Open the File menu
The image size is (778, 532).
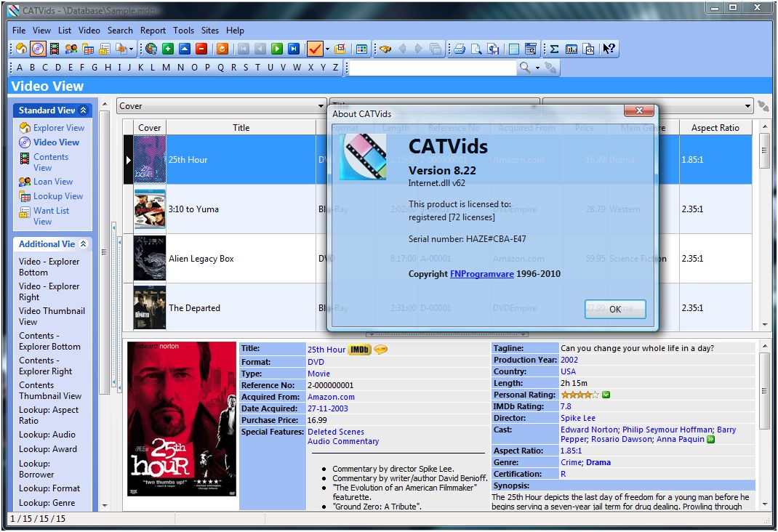click(x=19, y=31)
